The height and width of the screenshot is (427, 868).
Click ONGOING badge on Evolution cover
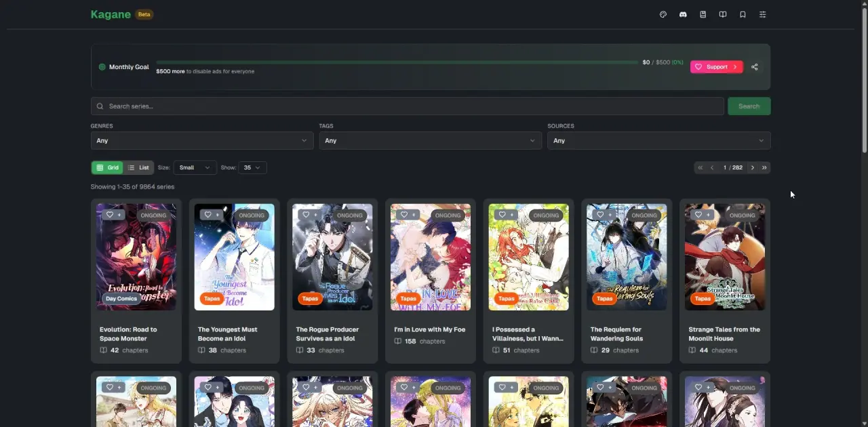[x=153, y=216]
